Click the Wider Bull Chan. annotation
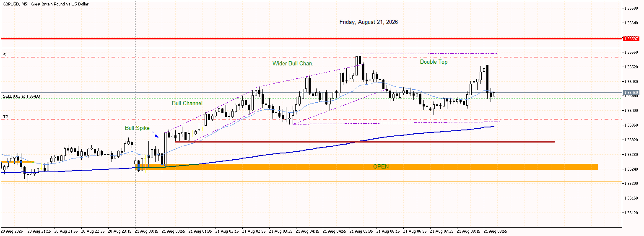 pyautogui.click(x=293, y=63)
